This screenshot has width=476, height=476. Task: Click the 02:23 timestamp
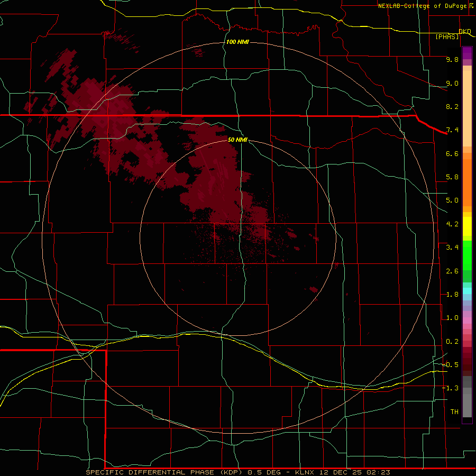[x=378, y=472]
